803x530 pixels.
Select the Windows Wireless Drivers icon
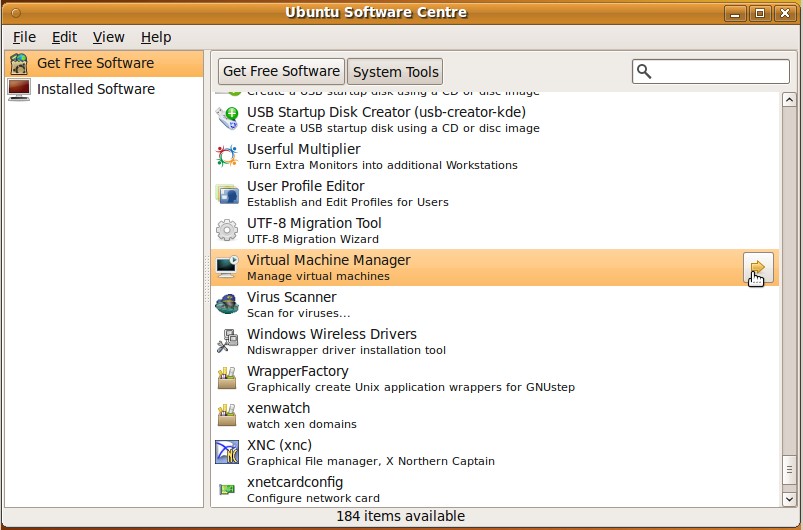click(x=227, y=341)
